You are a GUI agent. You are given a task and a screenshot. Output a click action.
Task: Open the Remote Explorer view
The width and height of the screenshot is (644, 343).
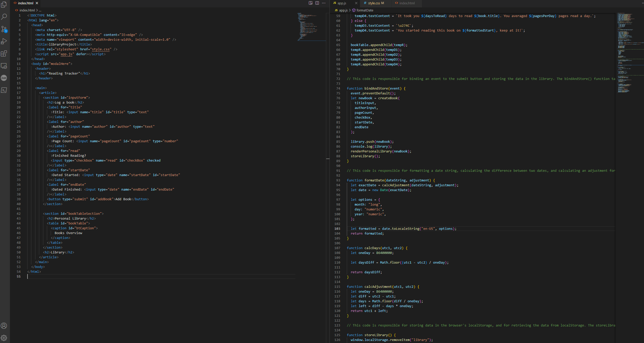click(x=4, y=66)
